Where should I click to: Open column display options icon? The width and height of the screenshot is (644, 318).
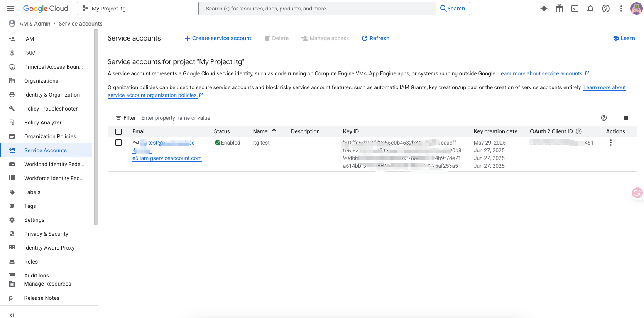tap(625, 118)
